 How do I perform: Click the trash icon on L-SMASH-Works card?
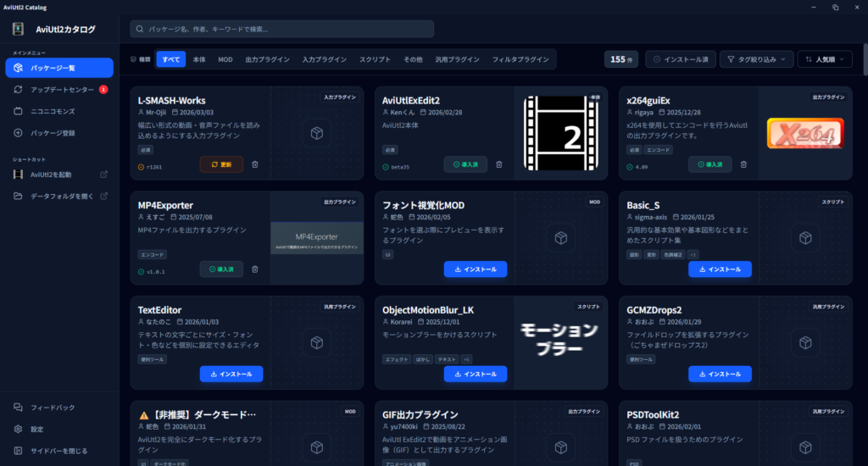(255, 164)
